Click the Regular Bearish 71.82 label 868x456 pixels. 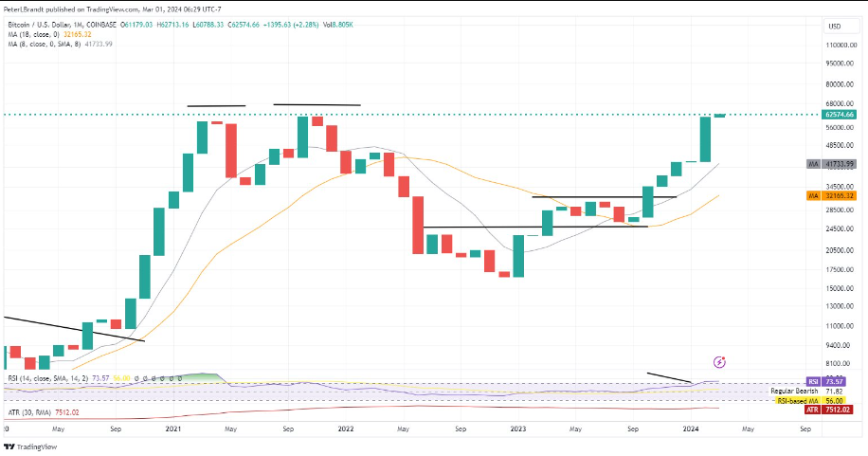(x=807, y=392)
